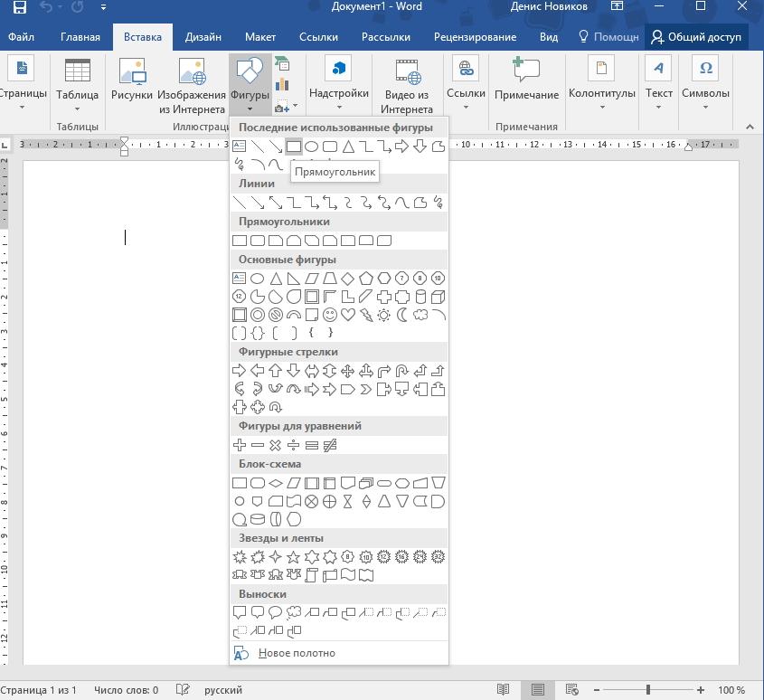Switch to the Дизайн tab
The image size is (764, 700).
[x=203, y=37]
